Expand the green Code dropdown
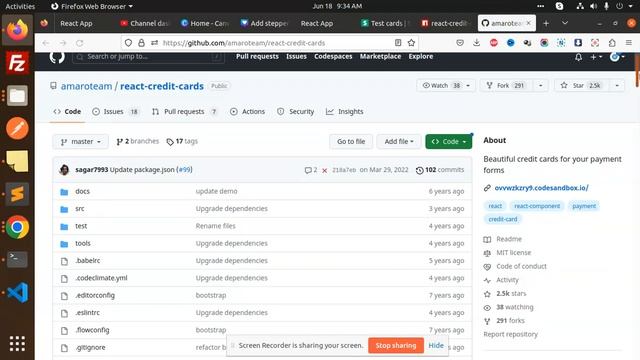640x360 pixels. tap(448, 142)
